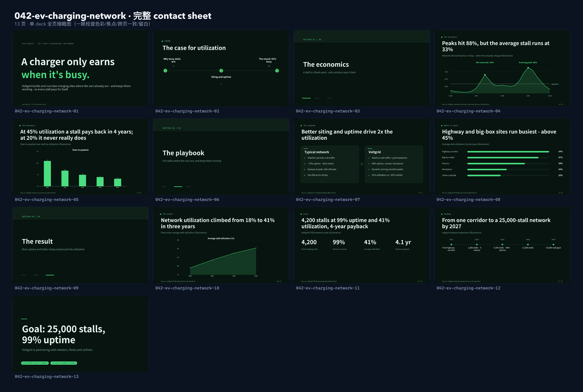The height and width of the screenshot is (392, 583).
Task: Click 'SECTION 02 / 03' header label
Action: point(172,128)
